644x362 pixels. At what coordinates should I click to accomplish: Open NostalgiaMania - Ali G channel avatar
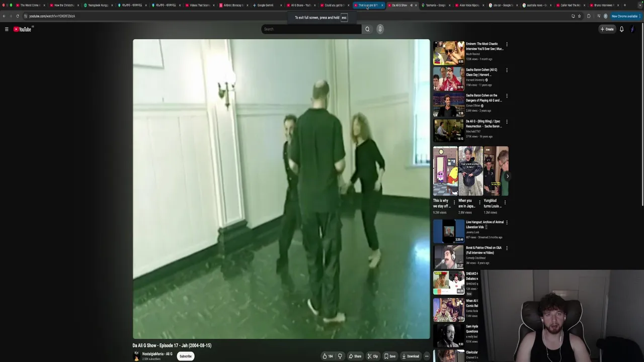(136, 356)
